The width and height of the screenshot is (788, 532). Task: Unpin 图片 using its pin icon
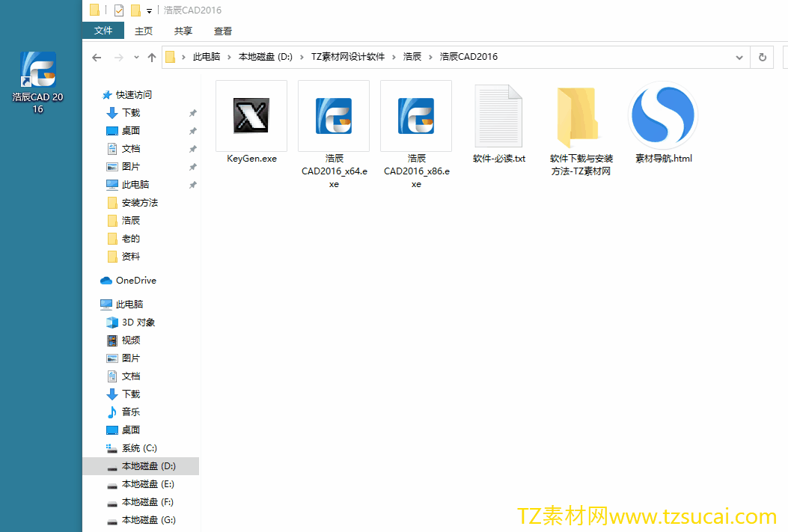192,167
